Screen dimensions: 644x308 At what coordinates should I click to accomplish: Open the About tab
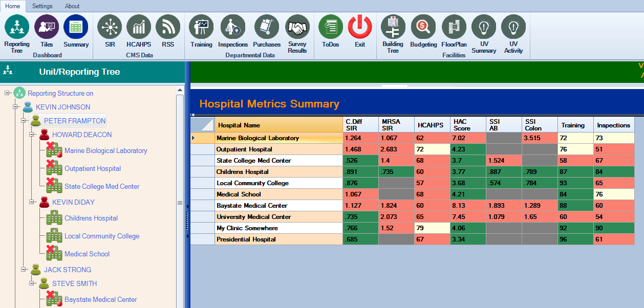[72, 6]
